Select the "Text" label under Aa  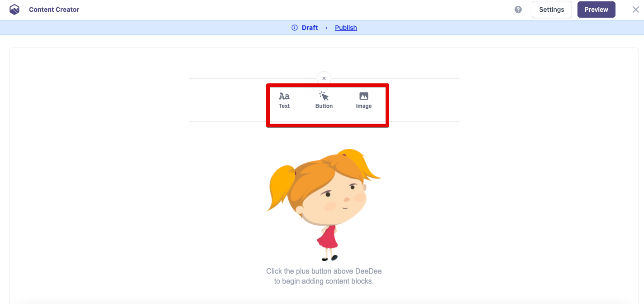coord(284,106)
